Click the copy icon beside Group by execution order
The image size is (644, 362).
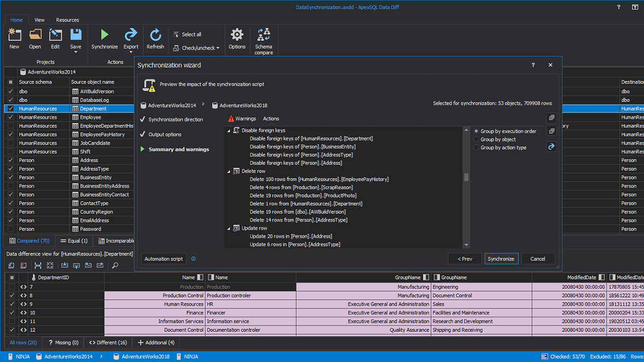(552, 132)
